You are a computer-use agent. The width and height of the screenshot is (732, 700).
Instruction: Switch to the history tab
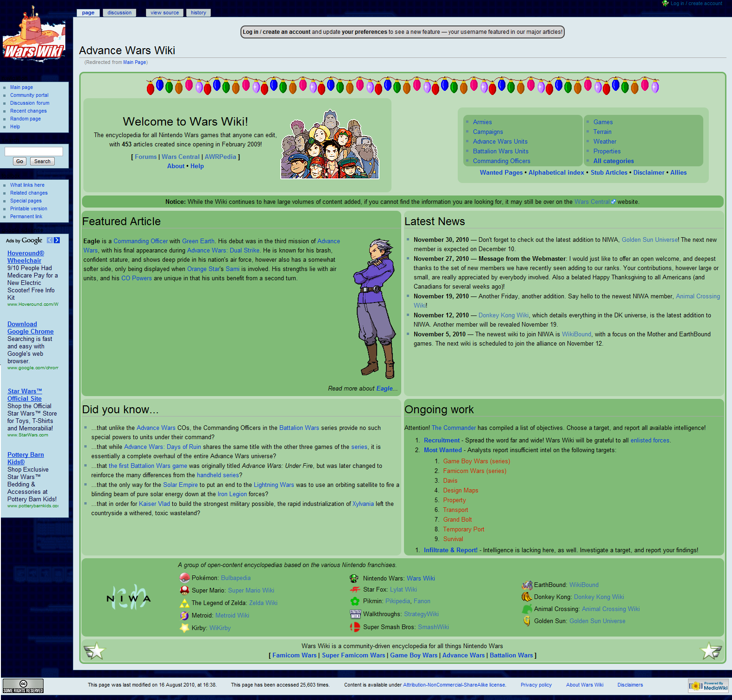(198, 13)
